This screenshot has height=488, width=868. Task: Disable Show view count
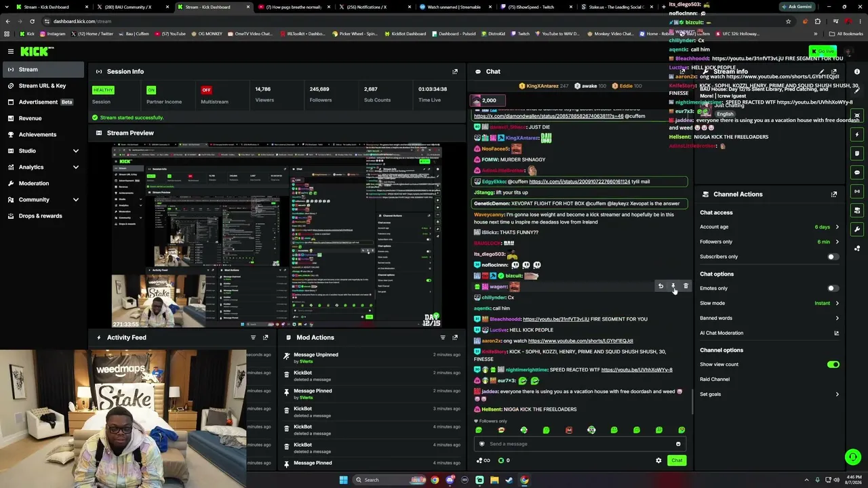click(x=833, y=365)
